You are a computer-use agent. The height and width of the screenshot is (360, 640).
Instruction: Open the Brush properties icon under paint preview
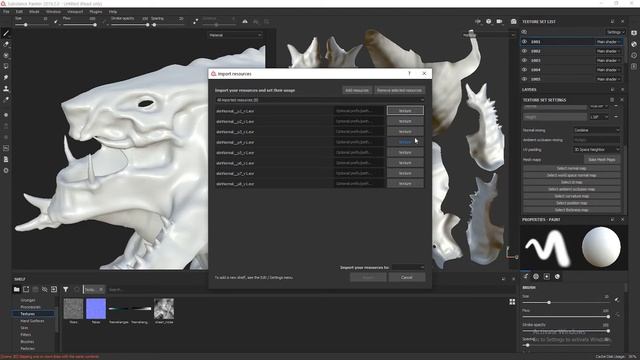526,276
